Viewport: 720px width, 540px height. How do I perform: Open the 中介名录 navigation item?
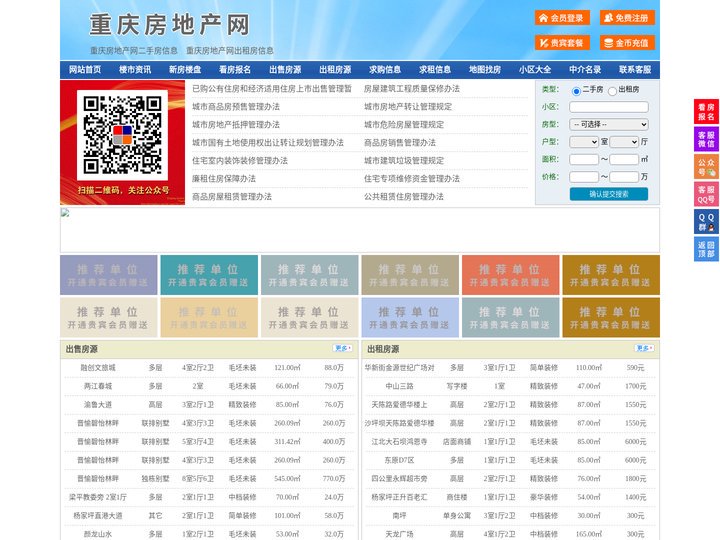point(585,70)
